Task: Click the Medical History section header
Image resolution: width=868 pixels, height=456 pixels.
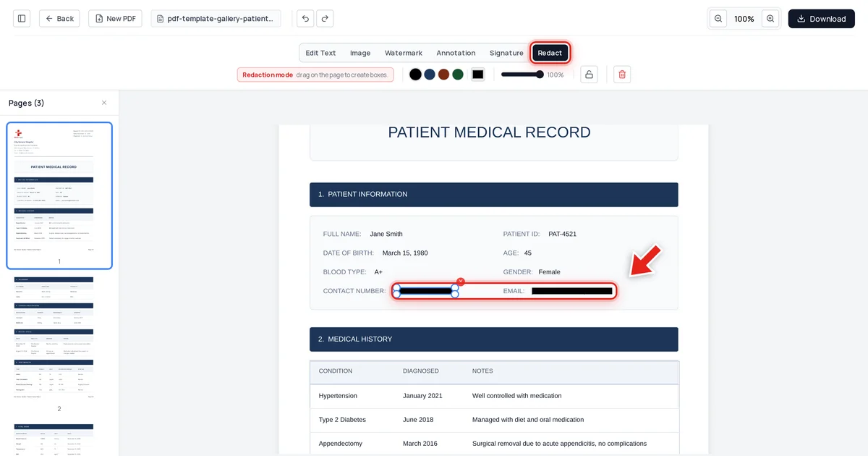Action: (494, 339)
